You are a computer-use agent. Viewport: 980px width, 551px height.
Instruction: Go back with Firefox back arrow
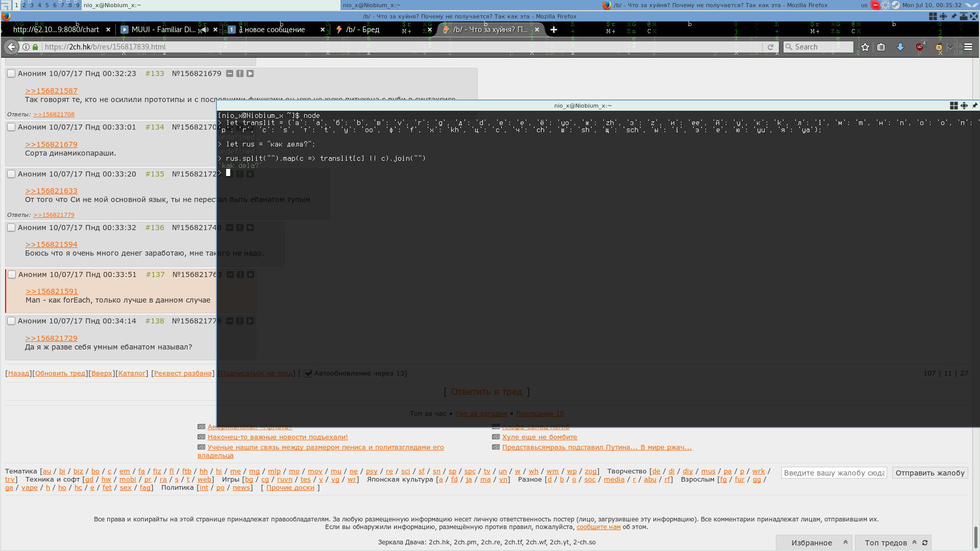11,47
